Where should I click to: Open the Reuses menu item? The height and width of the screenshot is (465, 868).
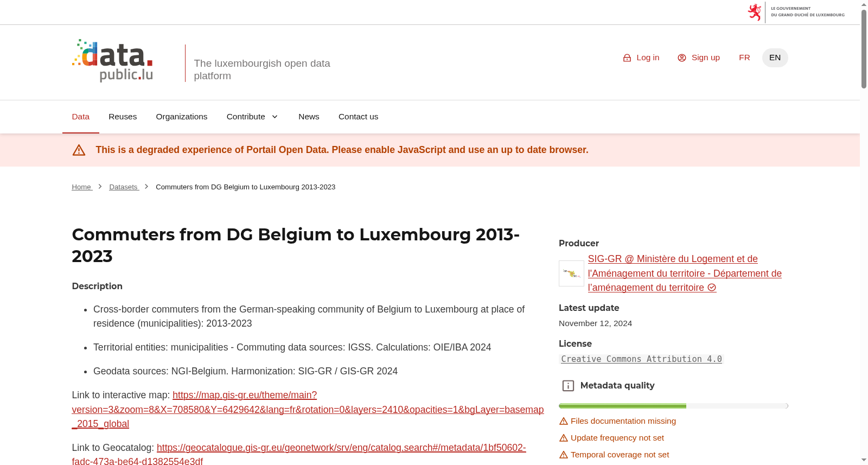pyautogui.click(x=123, y=117)
